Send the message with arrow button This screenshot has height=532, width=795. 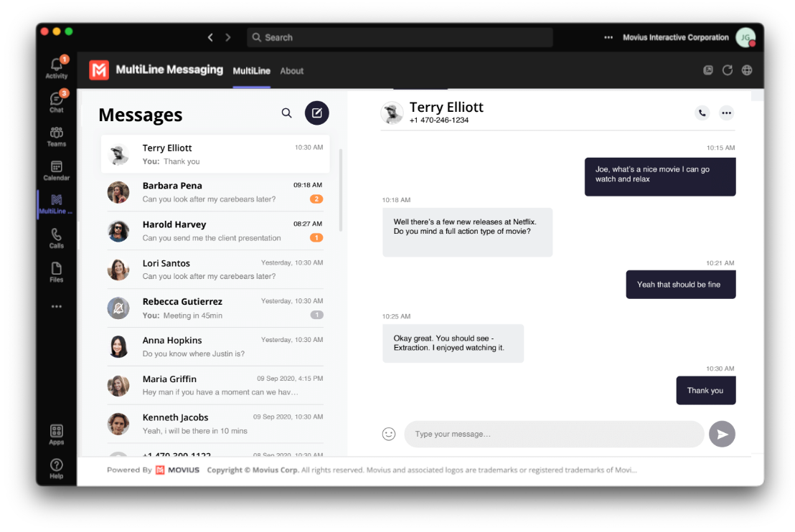(722, 434)
